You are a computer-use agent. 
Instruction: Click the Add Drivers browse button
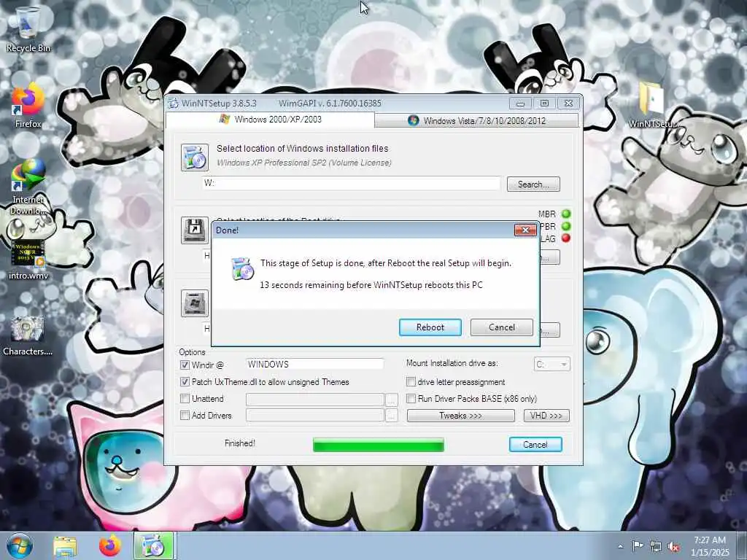[391, 416]
